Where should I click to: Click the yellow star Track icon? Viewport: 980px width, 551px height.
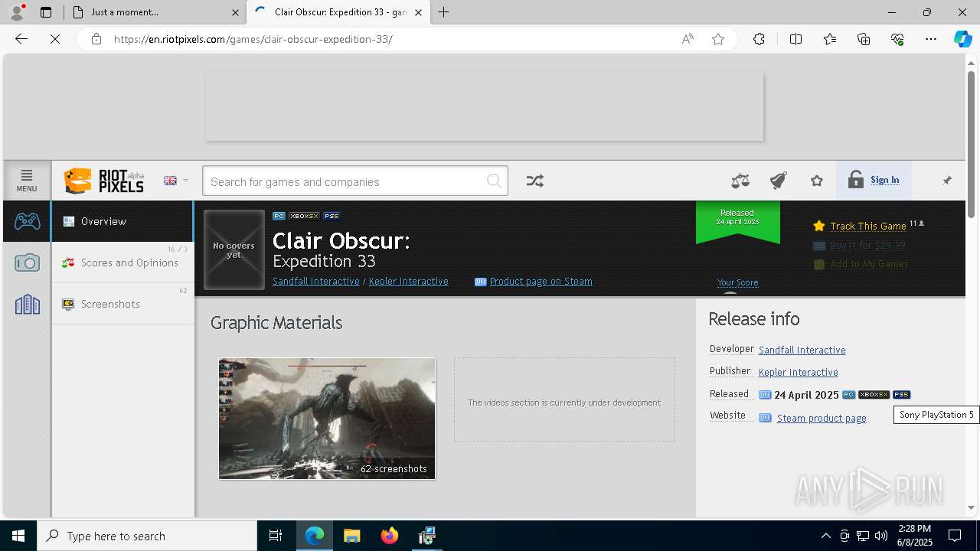point(819,226)
